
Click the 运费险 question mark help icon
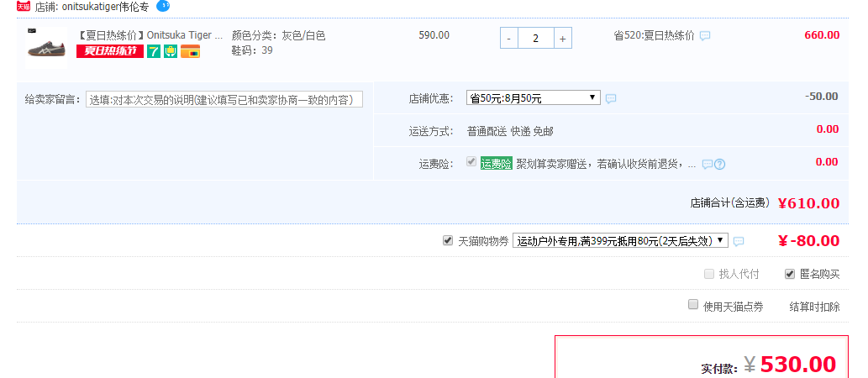pos(719,165)
